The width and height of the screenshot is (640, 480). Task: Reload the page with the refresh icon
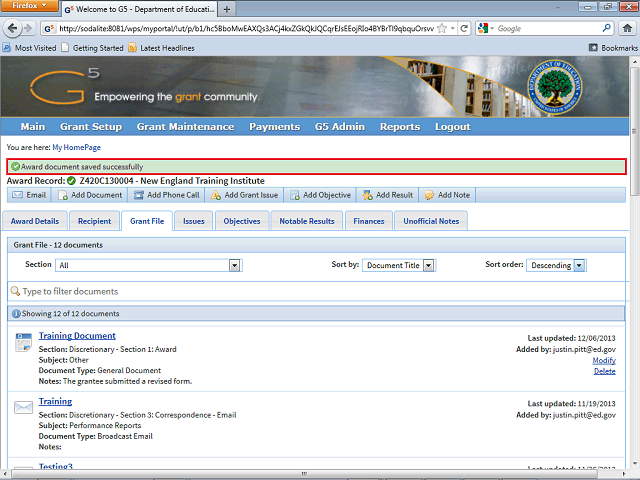click(x=464, y=28)
